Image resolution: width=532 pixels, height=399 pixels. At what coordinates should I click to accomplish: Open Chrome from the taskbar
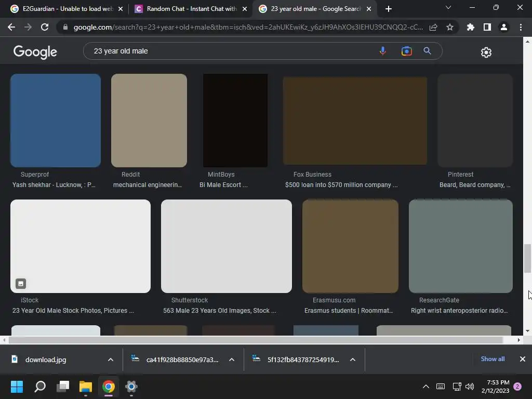[109, 386]
